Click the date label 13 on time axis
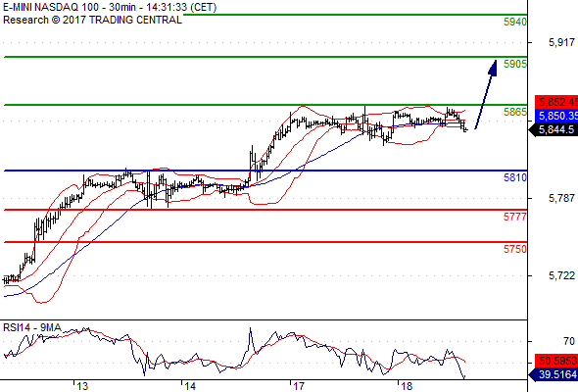578x392 pixels. point(82,386)
